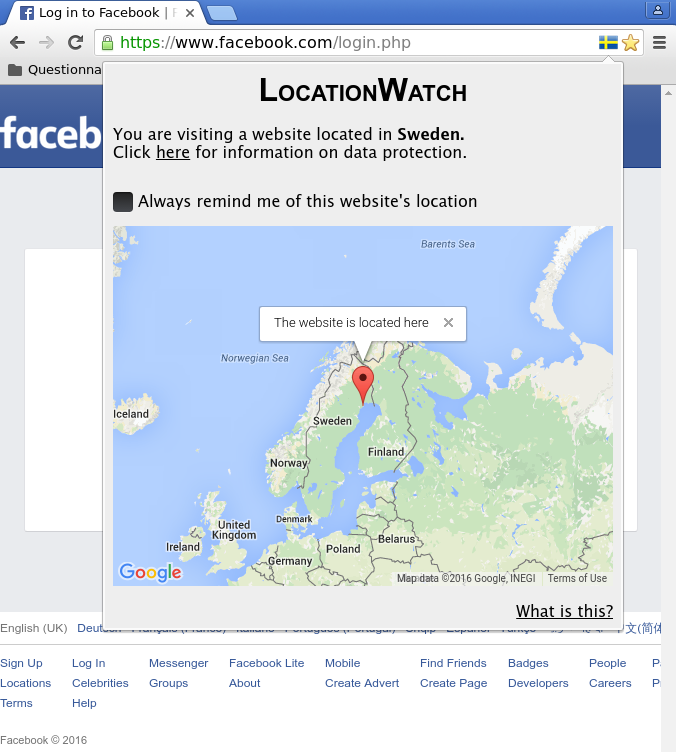This screenshot has height=752, width=676.
Task: Click the Google logo on map
Action: [x=151, y=572]
